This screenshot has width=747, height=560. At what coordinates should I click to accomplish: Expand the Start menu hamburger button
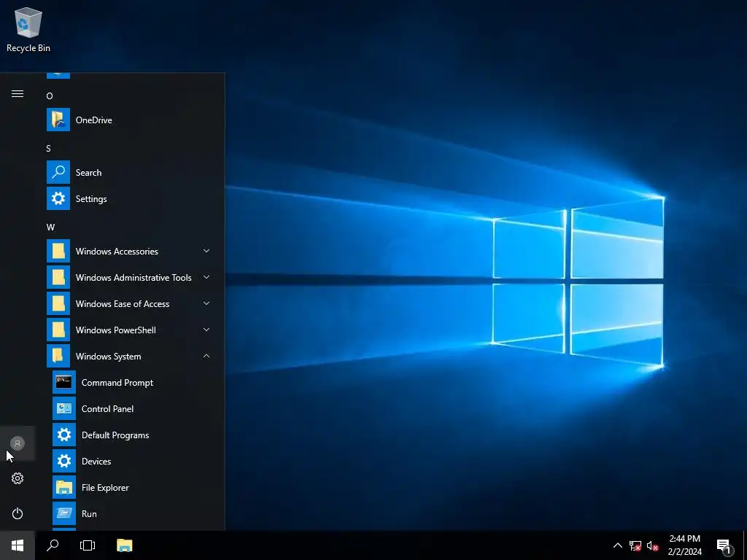click(x=18, y=94)
